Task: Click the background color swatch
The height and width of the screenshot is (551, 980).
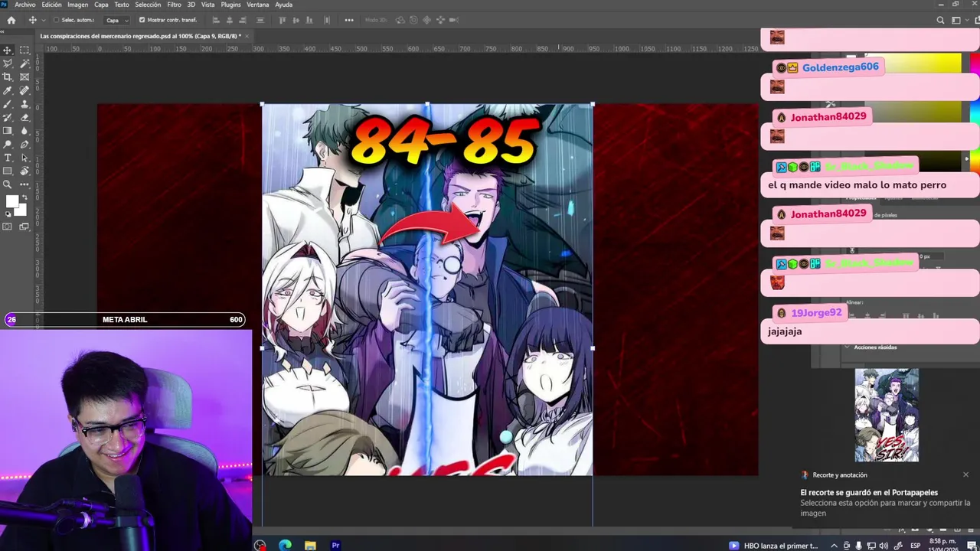Action: click(x=22, y=210)
